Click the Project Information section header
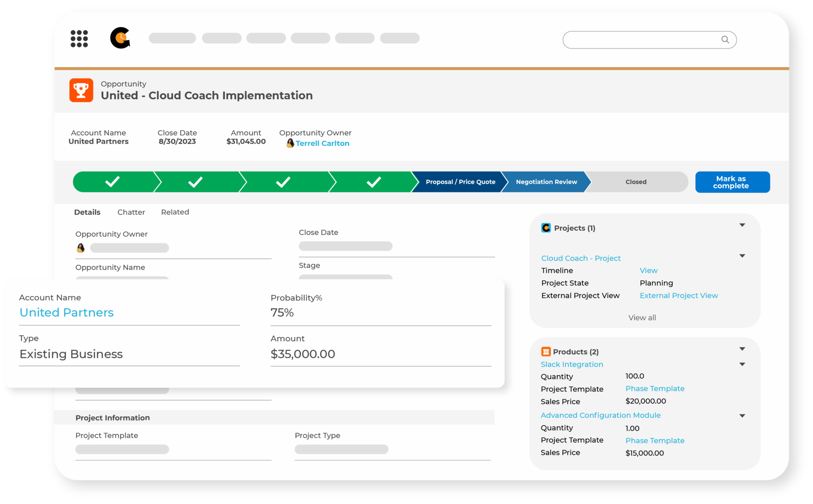The image size is (813, 504). click(274, 417)
